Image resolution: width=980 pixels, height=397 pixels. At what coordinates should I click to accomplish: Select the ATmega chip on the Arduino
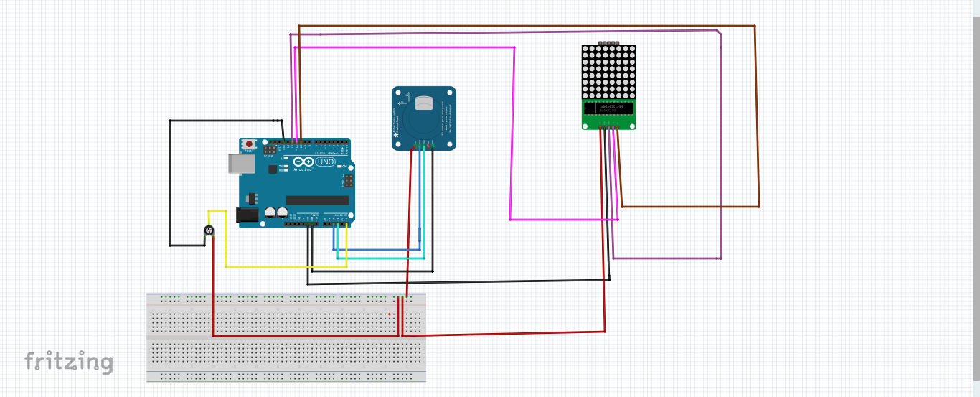pyautogui.click(x=317, y=200)
